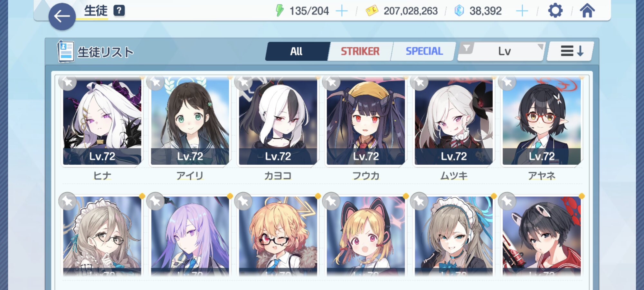This screenshot has width=644, height=290.
Task: Click the blue gem currency icon
Action: (459, 11)
